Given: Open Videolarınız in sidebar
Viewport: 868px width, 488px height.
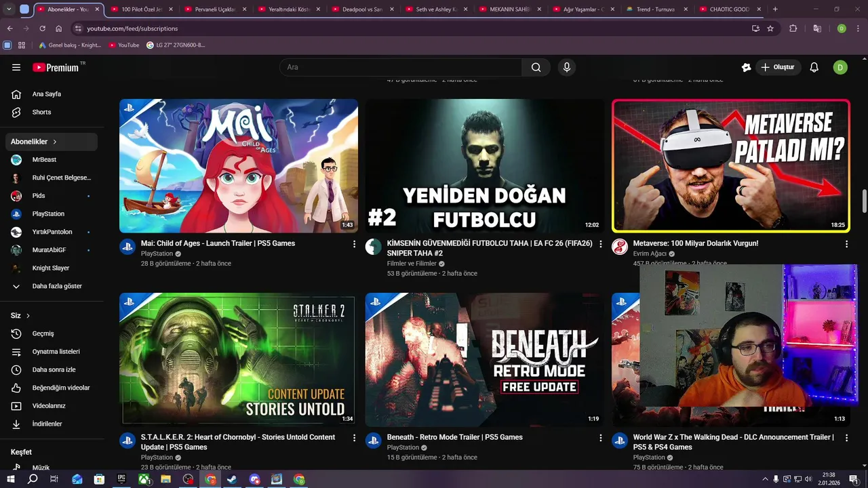Looking at the screenshot, I should (53, 406).
